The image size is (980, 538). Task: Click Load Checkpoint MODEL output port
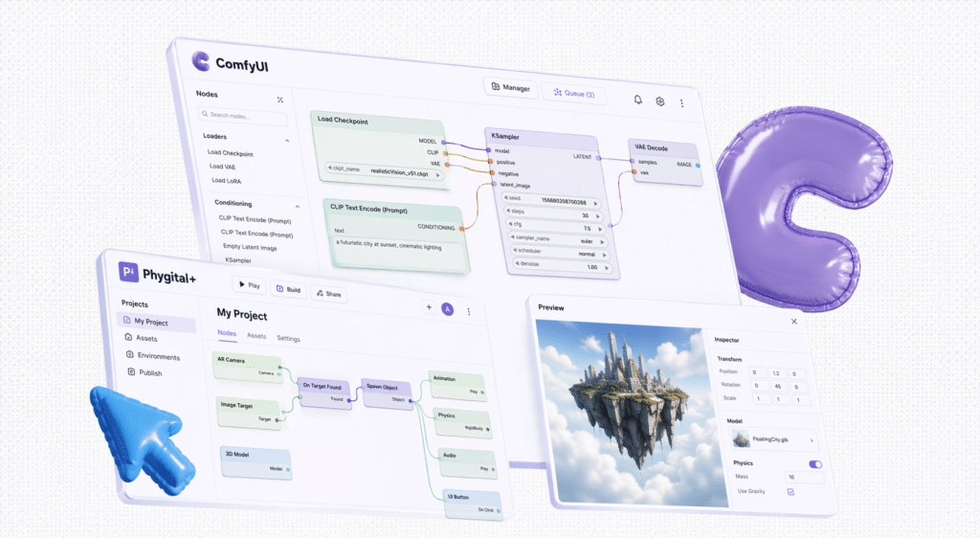click(x=444, y=143)
